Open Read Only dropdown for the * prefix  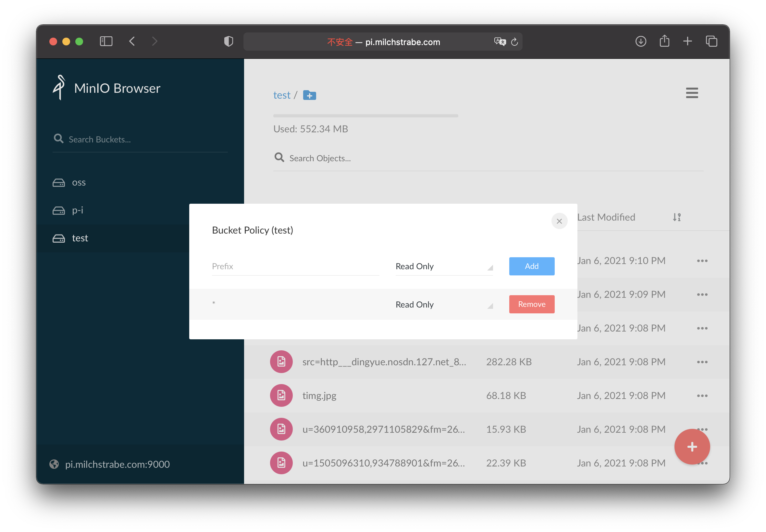[444, 305]
